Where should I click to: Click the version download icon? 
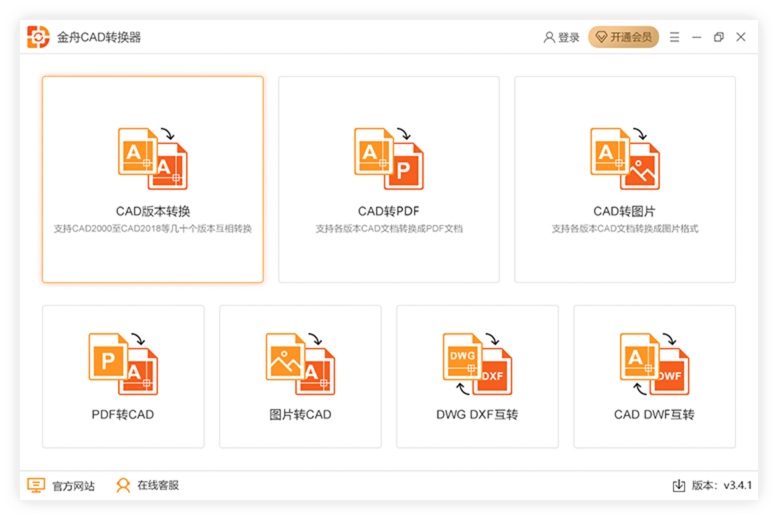tap(678, 485)
